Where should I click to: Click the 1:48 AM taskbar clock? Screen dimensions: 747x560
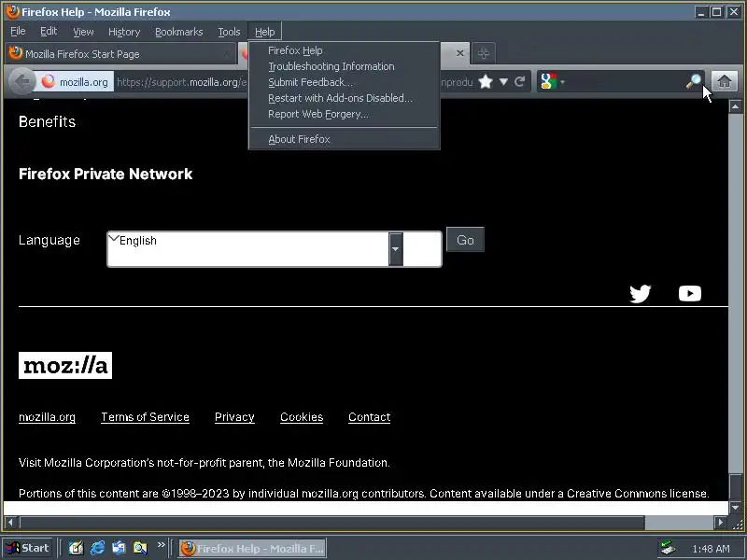pos(711,549)
